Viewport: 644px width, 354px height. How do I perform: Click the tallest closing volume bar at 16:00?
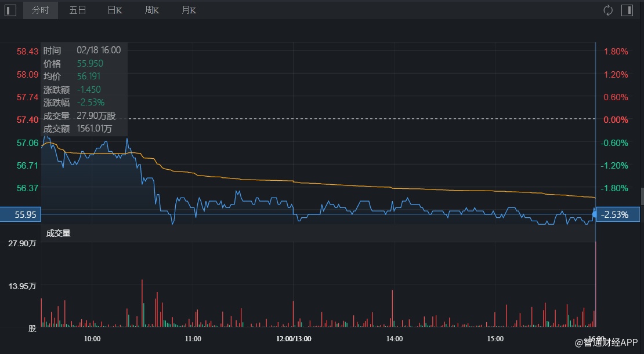(x=596, y=284)
